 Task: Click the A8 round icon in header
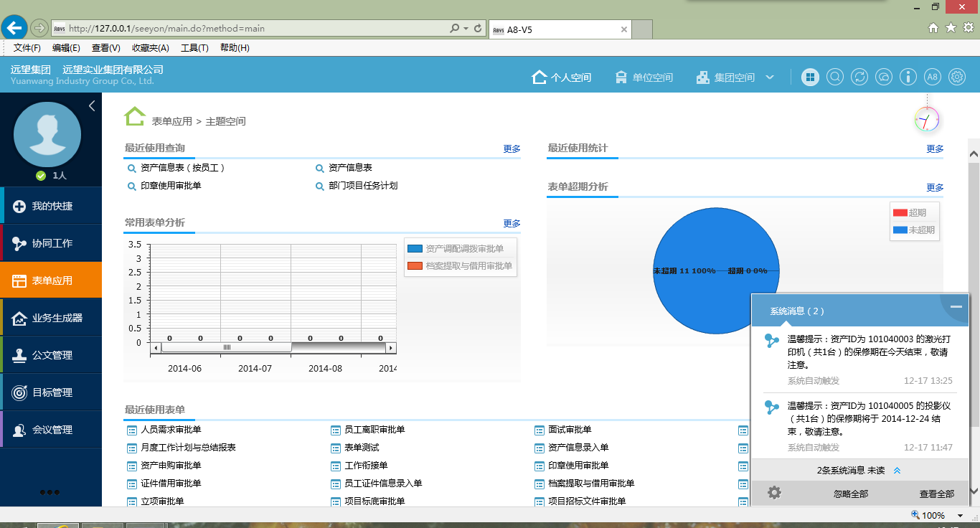[932, 77]
